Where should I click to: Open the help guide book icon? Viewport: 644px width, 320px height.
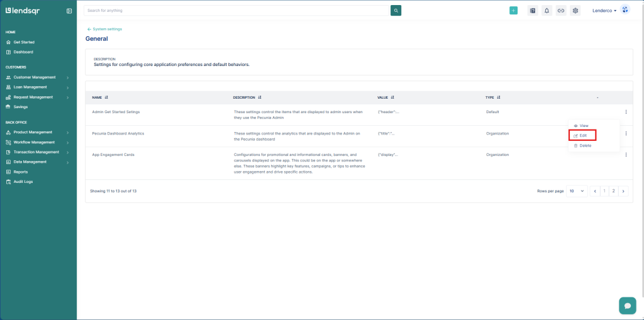(x=532, y=11)
